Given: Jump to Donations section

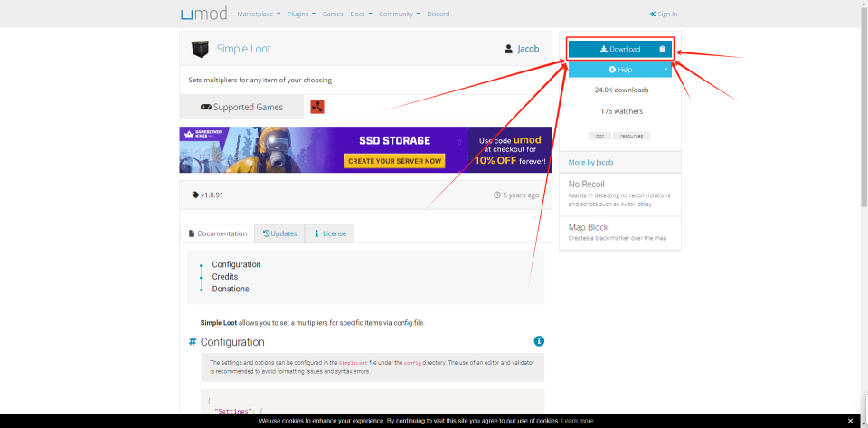Looking at the screenshot, I should [231, 289].
